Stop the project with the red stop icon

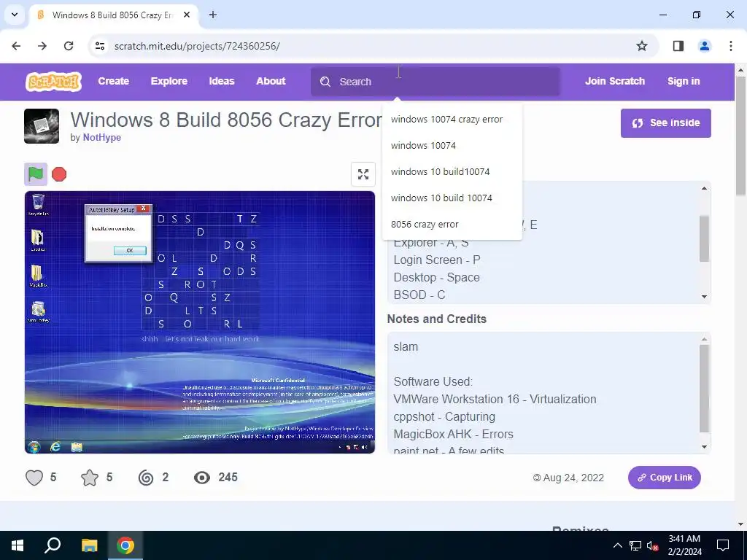59,174
